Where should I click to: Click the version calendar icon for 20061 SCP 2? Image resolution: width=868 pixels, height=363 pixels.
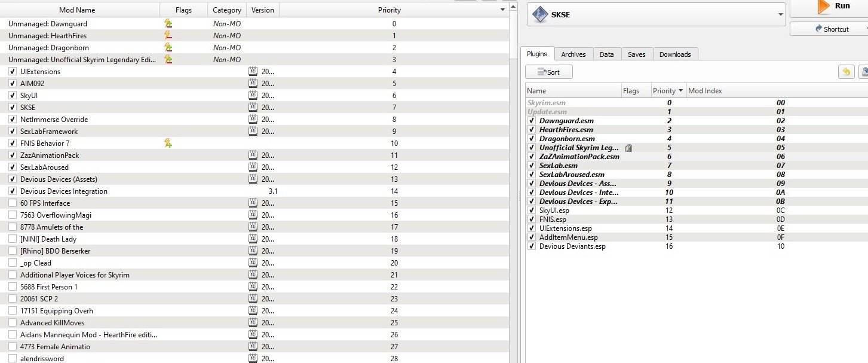click(253, 298)
